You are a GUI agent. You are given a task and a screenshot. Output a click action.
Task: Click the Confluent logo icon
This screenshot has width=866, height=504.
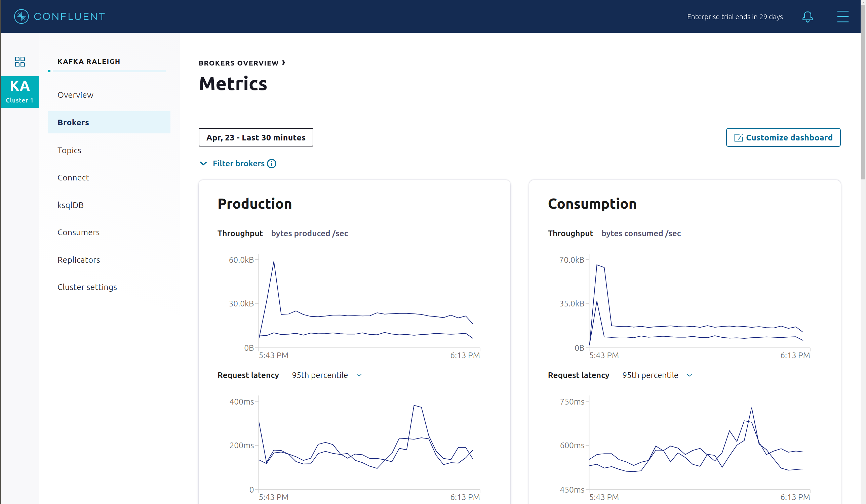[x=21, y=16]
